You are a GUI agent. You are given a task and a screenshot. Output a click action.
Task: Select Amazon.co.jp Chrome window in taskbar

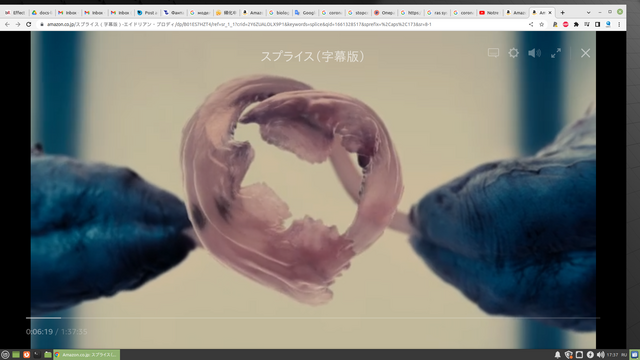coord(87,355)
